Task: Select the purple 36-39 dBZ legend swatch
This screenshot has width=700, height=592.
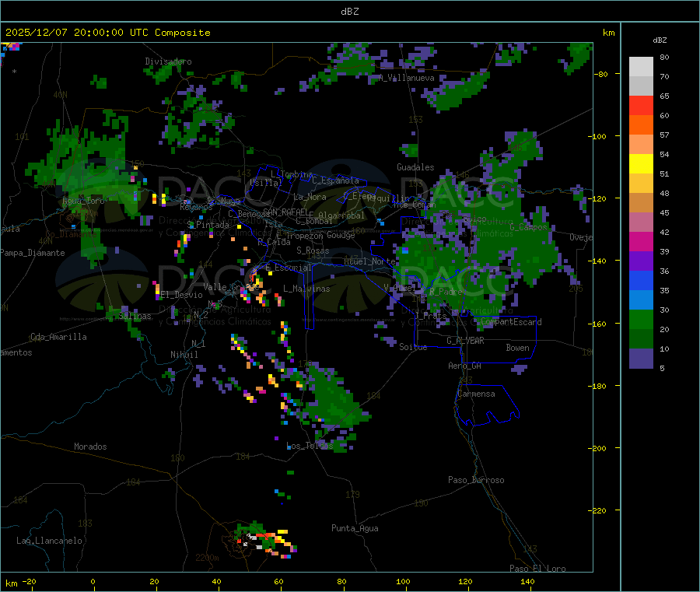Action: pyautogui.click(x=641, y=261)
